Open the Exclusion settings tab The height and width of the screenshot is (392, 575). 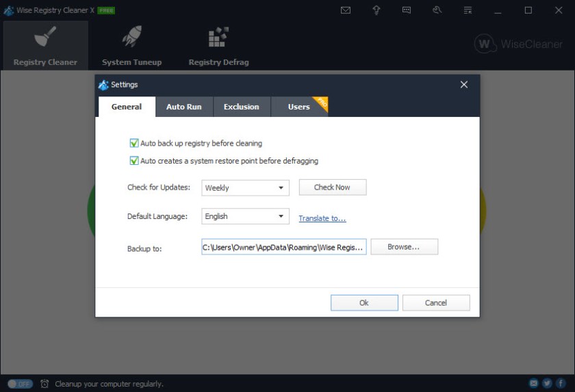click(241, 107)
